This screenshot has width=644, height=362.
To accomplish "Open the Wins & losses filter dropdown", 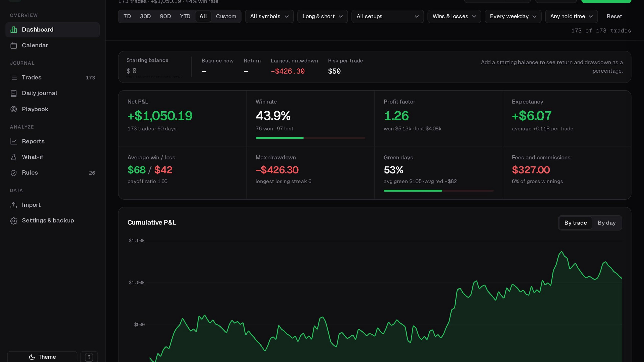I will [454, 16].
